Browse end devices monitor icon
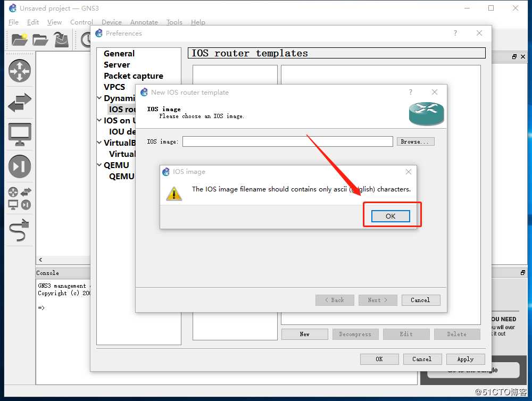This screenshot has height=401, width=532. point(20,135)
